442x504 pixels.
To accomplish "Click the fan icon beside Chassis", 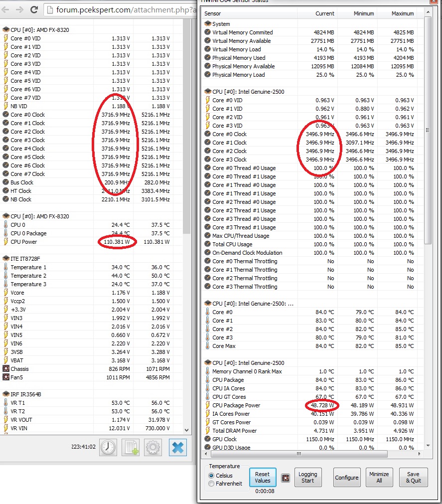I will click(x=6, y=369).
